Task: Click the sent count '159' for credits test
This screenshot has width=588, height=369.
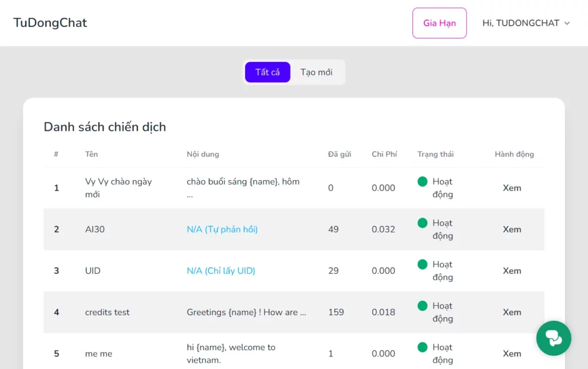Action: coord(336,312)
